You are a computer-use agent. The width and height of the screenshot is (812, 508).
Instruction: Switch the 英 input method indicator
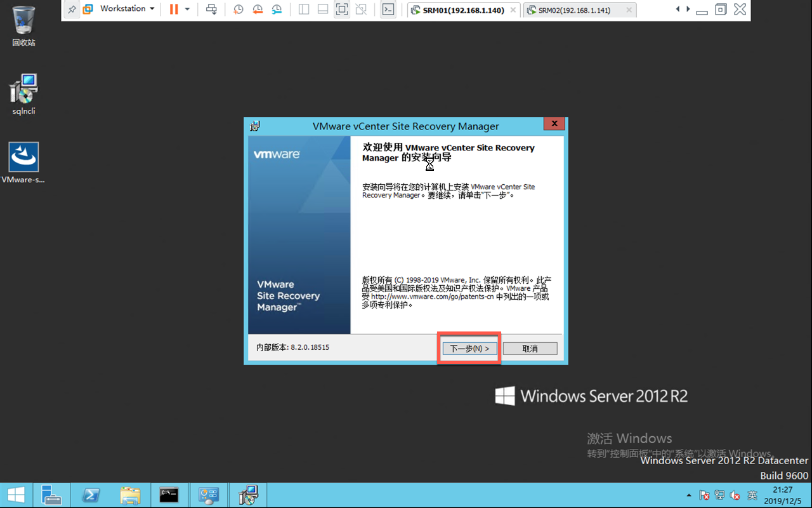752,495
